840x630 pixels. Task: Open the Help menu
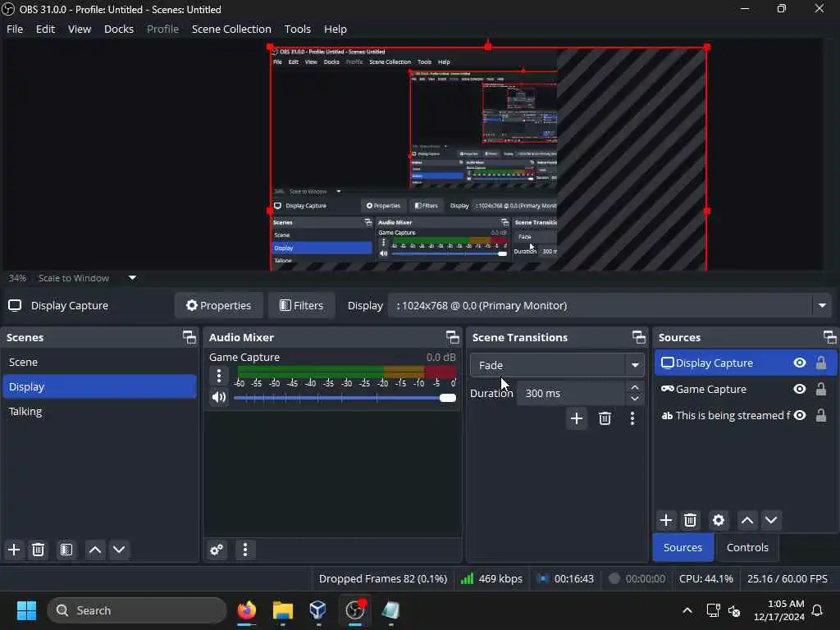[x=336, y=29]
